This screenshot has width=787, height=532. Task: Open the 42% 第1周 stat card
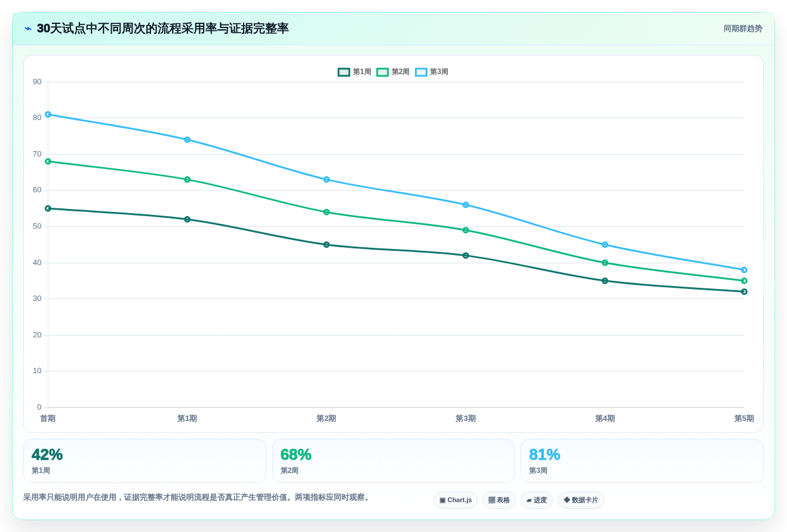(x=145, y=461)
